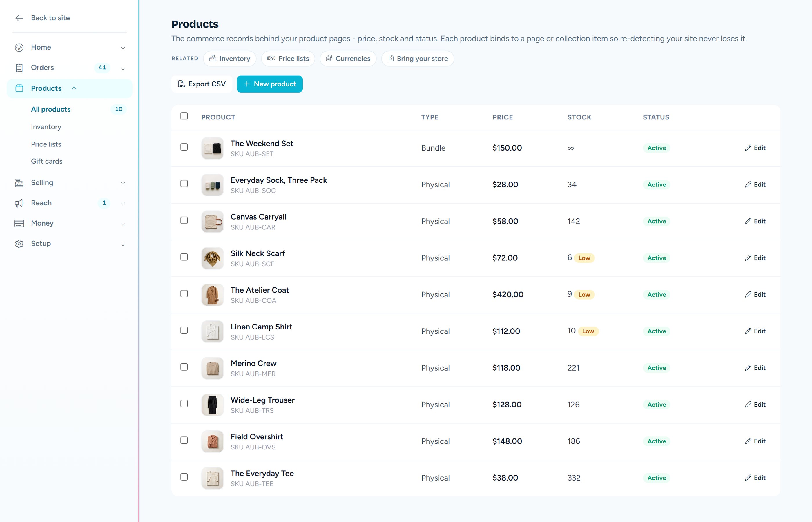Expand the Selling section chevron
The width and height of the screenshot is (812, 522).
click(x=123, y=183)
